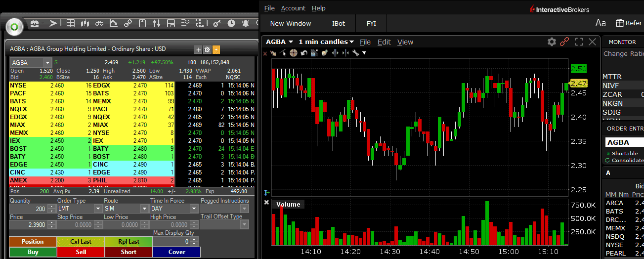The height and width of the screenshot is (259, 644).
Task: Open the AGBA symbol combo box
Action: coord(31,62)
